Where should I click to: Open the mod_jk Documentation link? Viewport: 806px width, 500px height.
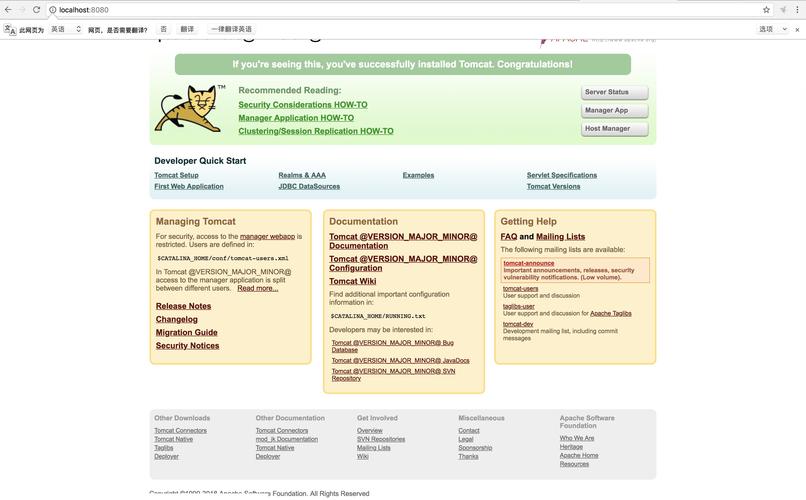point(287,439)
